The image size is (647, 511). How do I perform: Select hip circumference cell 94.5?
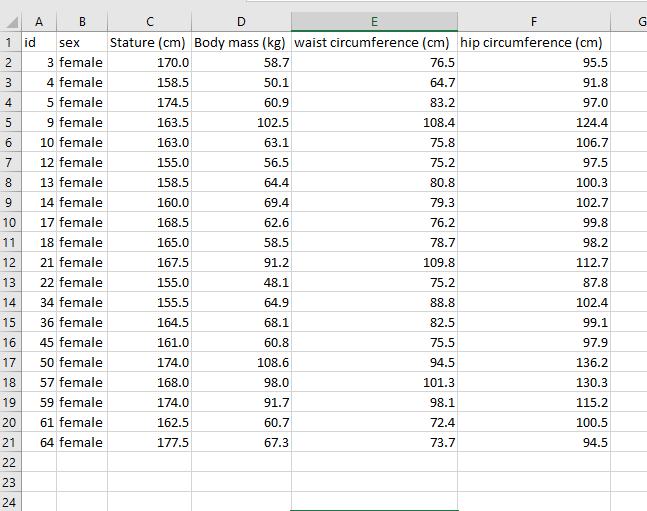534,442
